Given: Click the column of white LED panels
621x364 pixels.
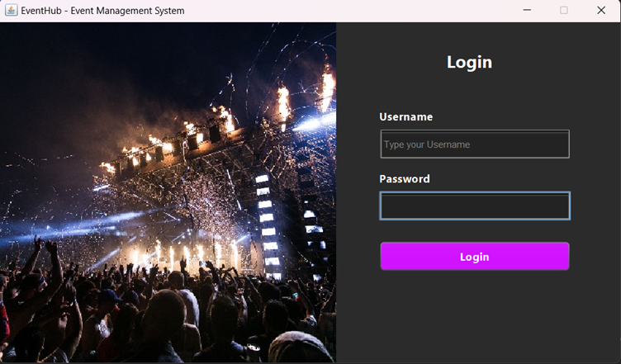Looking at the screenshot, I should 268,225.
